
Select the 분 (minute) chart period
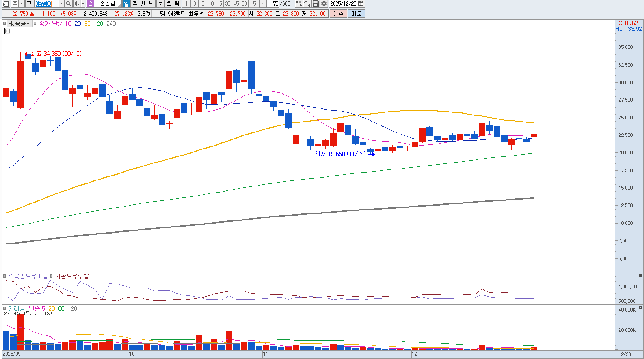(x=160, y=4)
